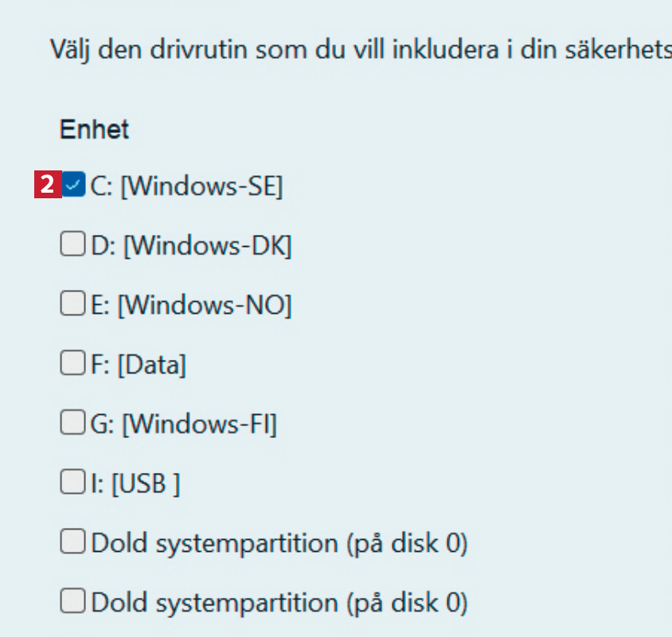Enable the E: [Windows-NO] checkbox
The image size is (672, 637).
pos(72,304)
